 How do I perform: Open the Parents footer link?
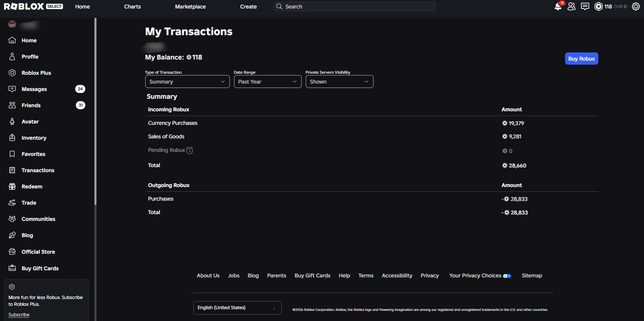coord(277,276)
